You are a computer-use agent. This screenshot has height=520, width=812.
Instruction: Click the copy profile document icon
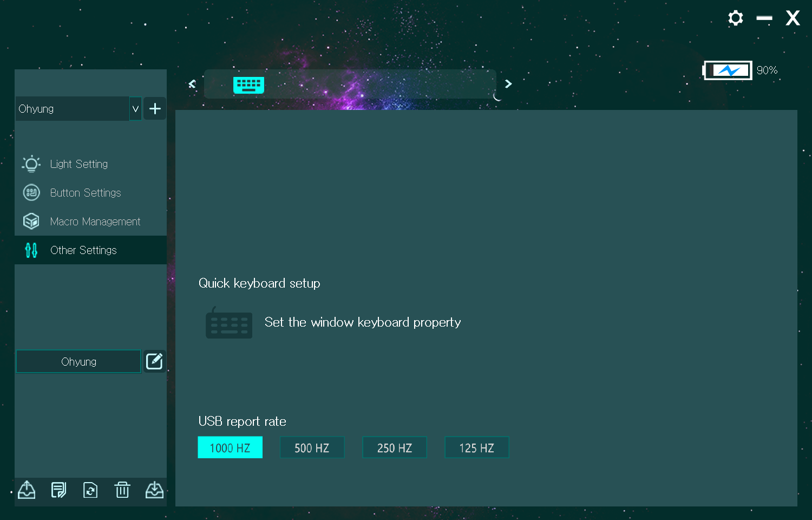tap(58, 490)
